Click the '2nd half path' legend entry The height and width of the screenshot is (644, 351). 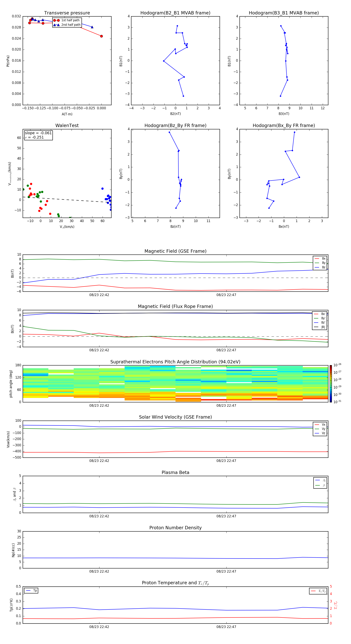67,25
